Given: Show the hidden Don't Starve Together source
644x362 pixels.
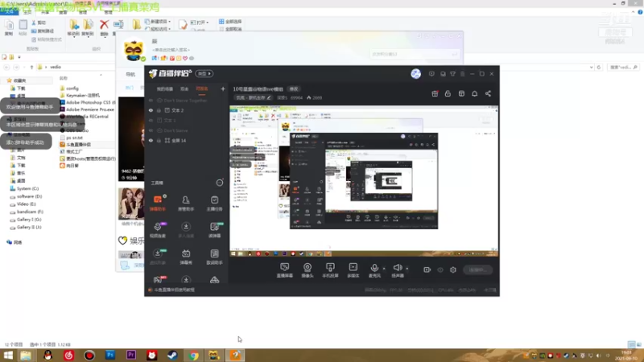Looking at the screenshot, I should click(151, 101).
